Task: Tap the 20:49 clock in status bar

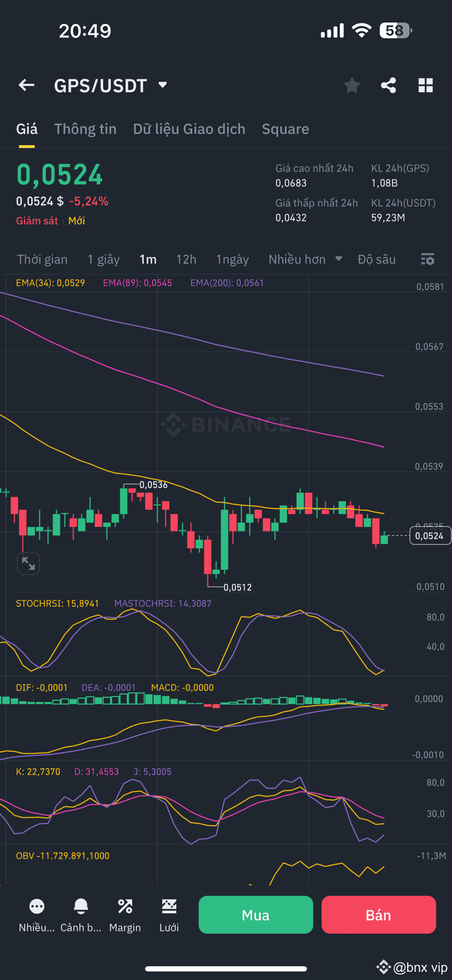Action: click(85, 31)
